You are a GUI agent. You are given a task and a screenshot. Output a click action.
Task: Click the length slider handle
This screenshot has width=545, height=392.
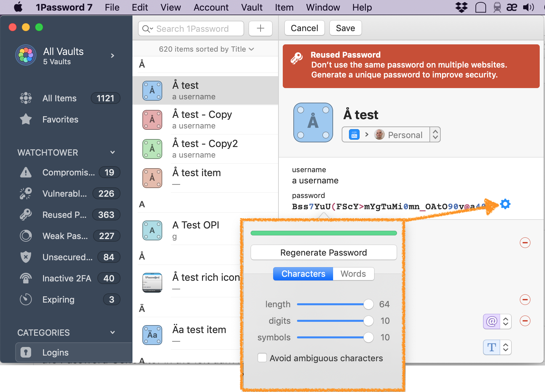pos(369,304)
